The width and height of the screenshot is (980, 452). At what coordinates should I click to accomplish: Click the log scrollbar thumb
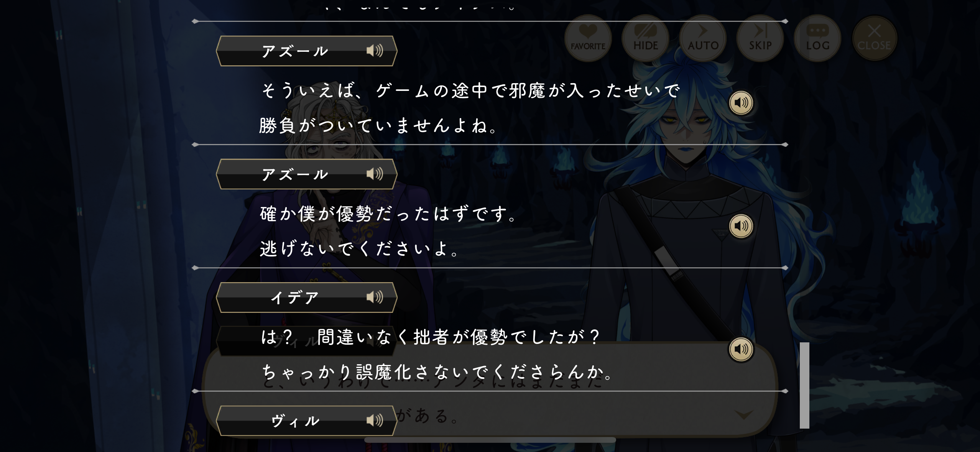coord(804,385)
